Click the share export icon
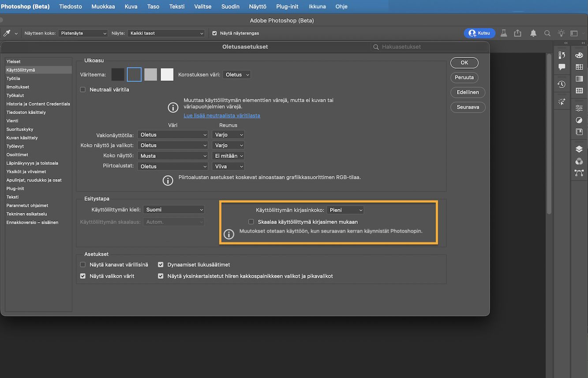Viewport: 588px width, 378px height. (518, 33)
